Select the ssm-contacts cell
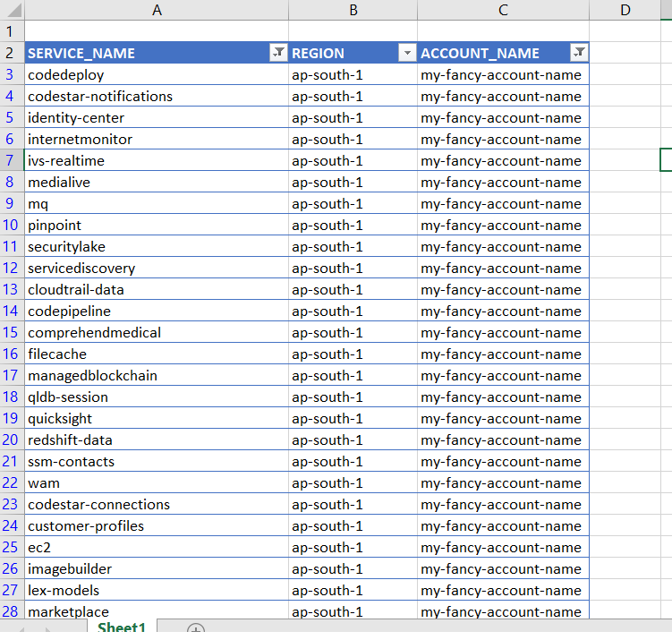Viewport: 672px width, 640px height. 157,461
